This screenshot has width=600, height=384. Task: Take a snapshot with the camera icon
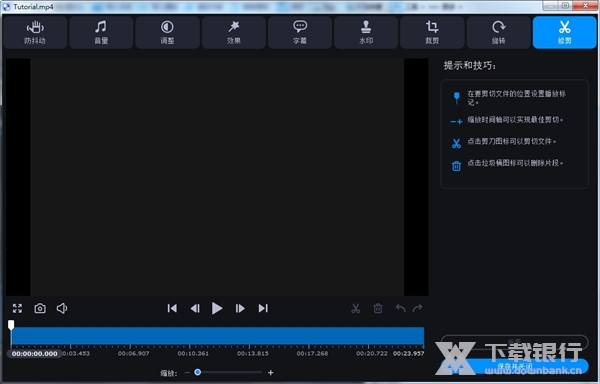(40, 308)
